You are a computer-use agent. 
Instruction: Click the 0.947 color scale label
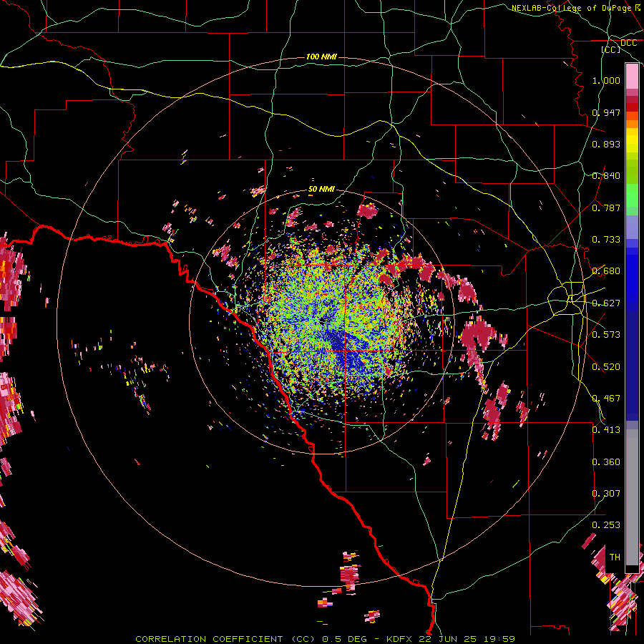click(x=606, y=112)
